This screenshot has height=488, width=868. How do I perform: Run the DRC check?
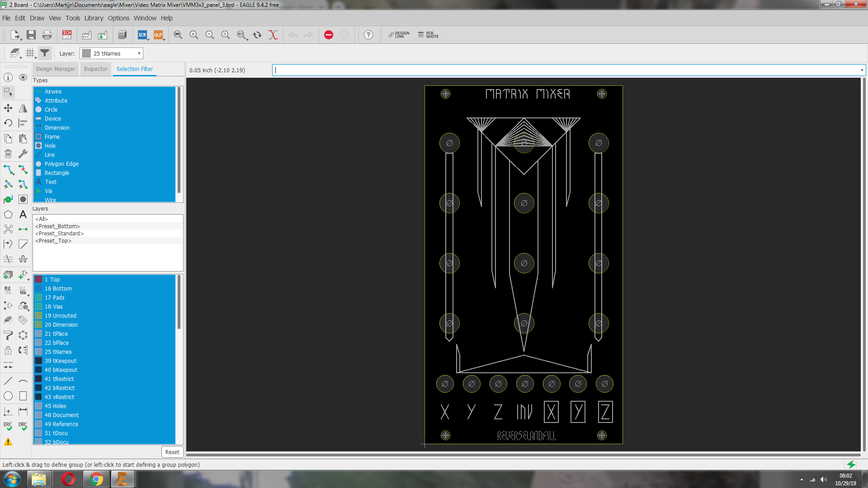(23, 426)
